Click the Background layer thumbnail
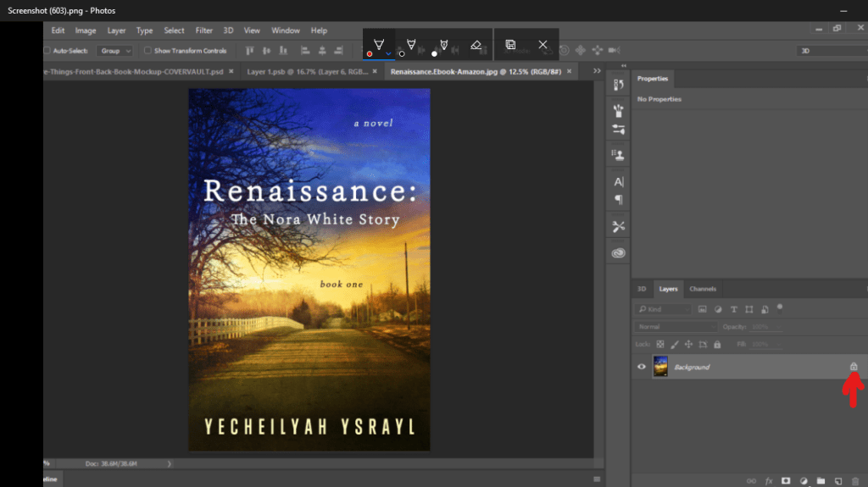 click(660, 367)
